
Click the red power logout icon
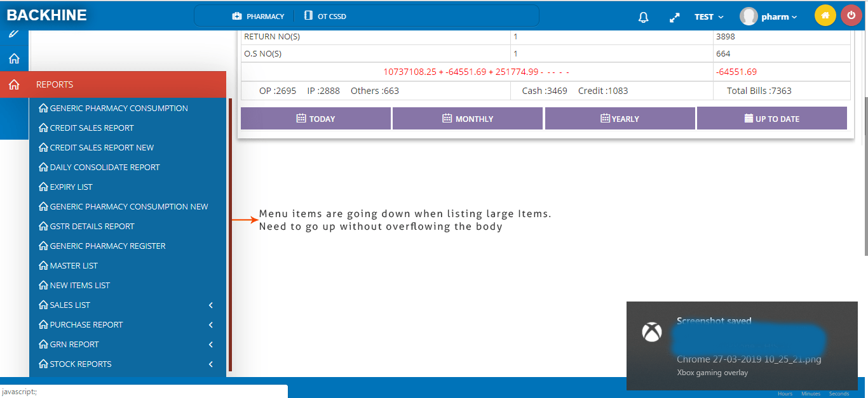(x=851, y=14)
